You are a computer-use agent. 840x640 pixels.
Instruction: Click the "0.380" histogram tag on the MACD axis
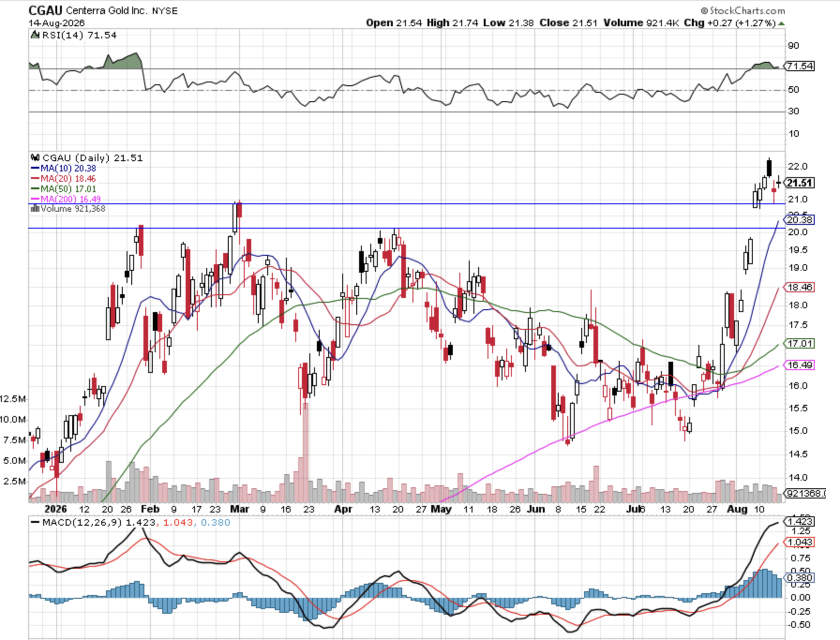click(x=800, y=578)
